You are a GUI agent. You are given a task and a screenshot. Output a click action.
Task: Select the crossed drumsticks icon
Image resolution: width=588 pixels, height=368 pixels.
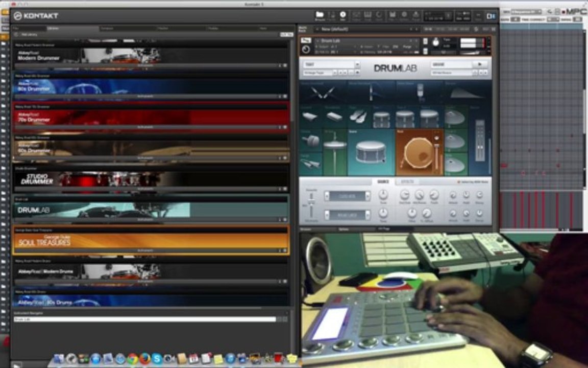pos(323,93)
